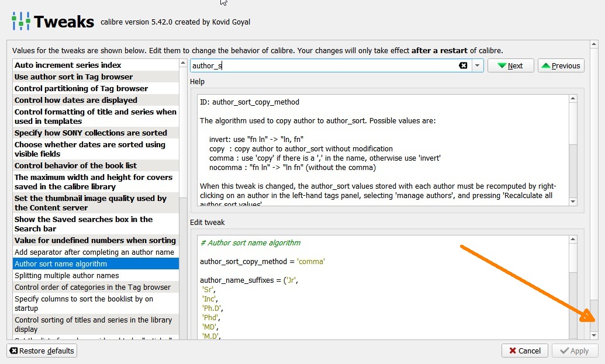Select 'Show the Saved searches box' tweak
Image resolution: width=605 pixels, height=364 pixels.
96,224
